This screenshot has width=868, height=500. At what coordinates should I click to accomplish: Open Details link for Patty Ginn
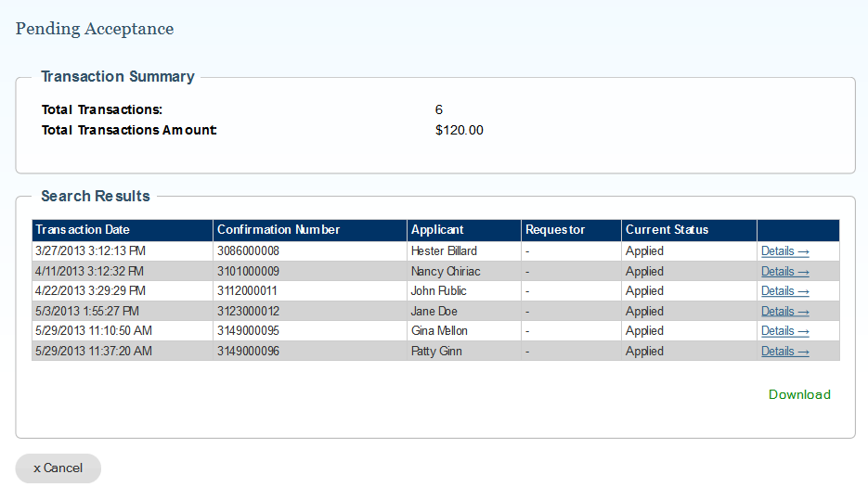point(784,352)
